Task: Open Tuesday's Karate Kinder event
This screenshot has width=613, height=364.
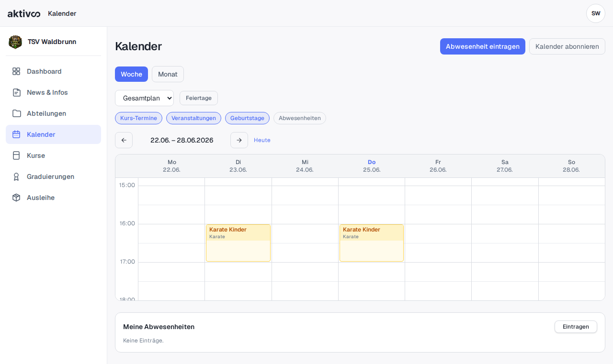Action: pyautogui.click(x=238, y=243)
